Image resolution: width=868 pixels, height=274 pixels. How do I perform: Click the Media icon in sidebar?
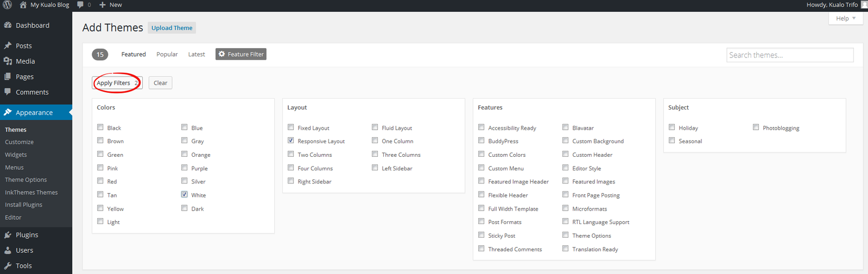(8, 61)
